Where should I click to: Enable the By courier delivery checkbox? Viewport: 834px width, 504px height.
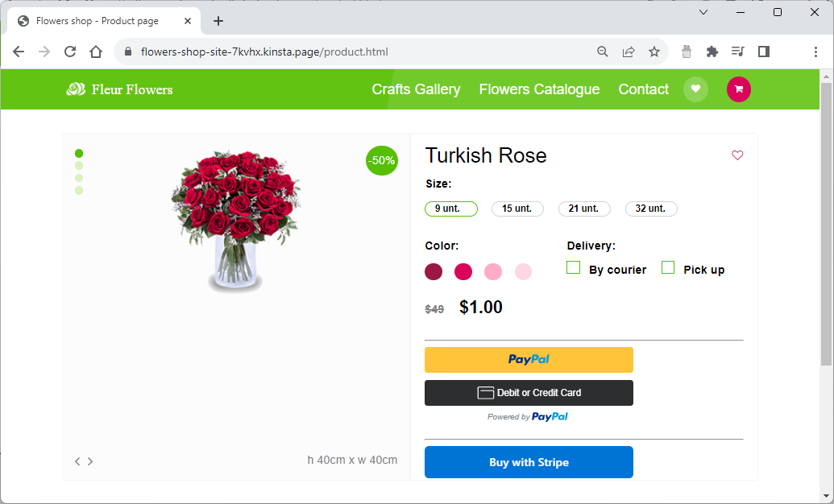[x=573, y=266]
